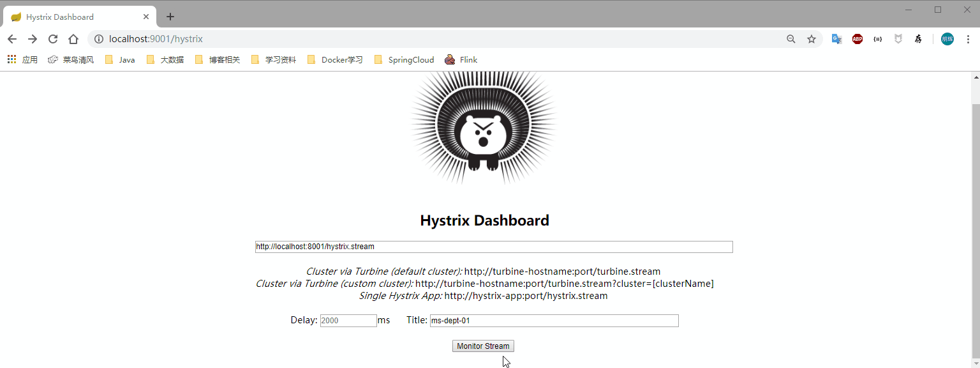Focus the Title field containing ms-dept-01
Viewport: 980px width, 368px height.
point(554,321)
